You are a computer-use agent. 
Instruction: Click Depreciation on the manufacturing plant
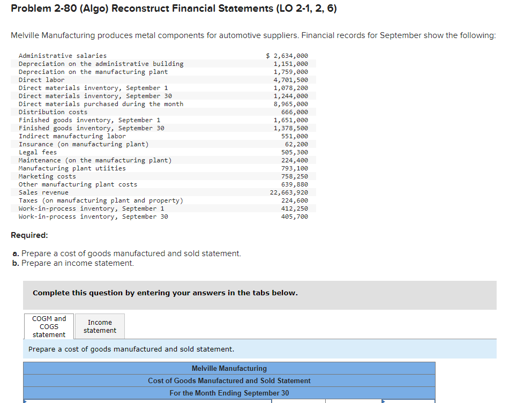coord(93,72)
